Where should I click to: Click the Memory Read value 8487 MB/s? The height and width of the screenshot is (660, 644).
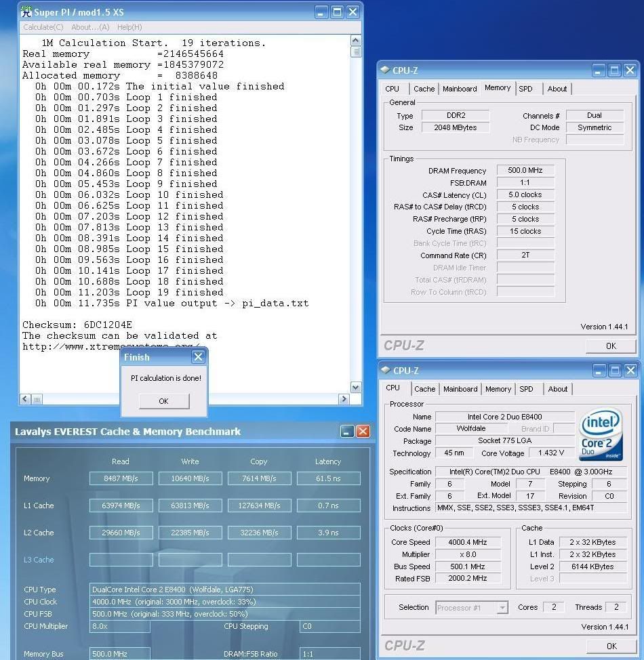(x=121, y=478)
